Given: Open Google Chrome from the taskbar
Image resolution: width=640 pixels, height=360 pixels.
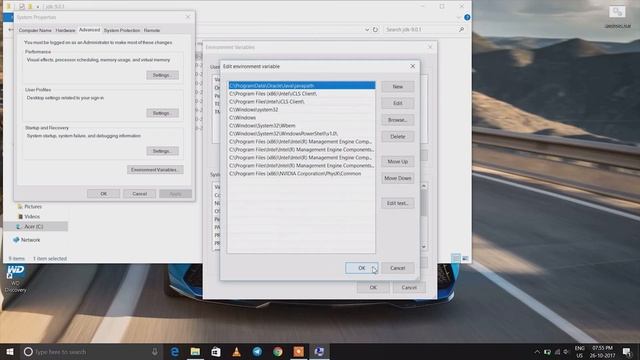Looking at the screenshot, I should [x=278, y=351].
